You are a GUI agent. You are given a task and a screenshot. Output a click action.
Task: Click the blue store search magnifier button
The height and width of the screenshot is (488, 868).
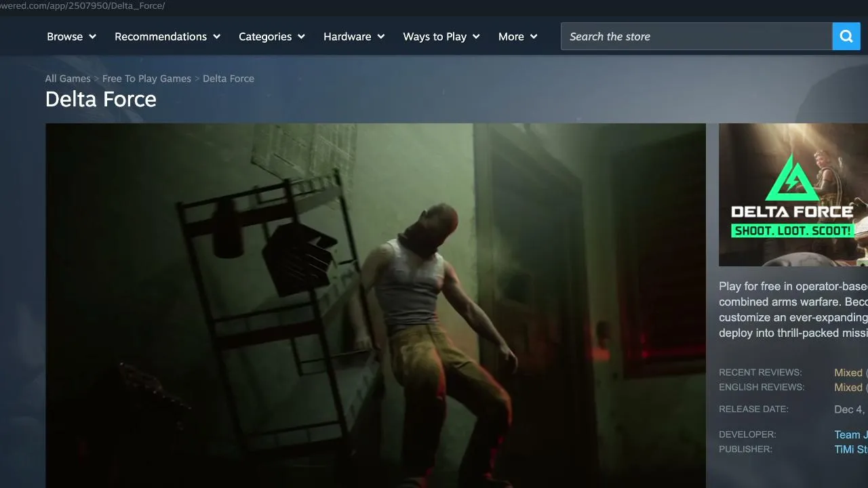pyautogui.click(x=846, y=37)
